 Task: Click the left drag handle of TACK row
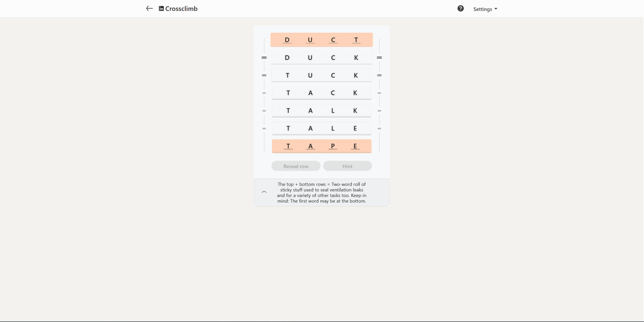point(264,93)
